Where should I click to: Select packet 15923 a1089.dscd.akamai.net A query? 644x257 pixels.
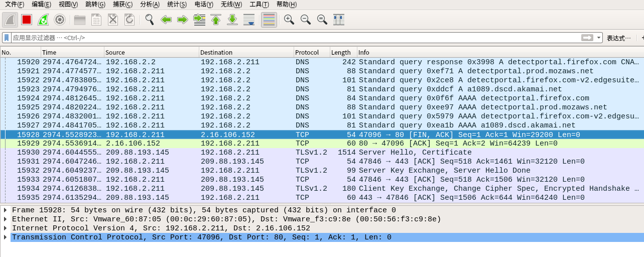click(322, 89)
